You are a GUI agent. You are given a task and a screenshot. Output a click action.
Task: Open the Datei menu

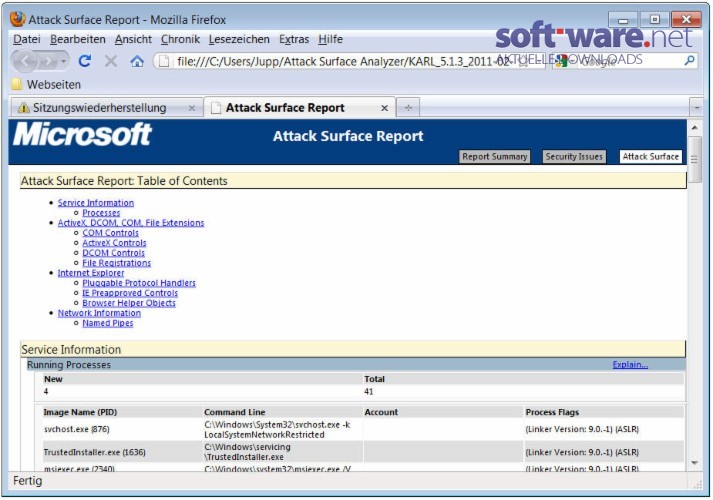[27, 39]
